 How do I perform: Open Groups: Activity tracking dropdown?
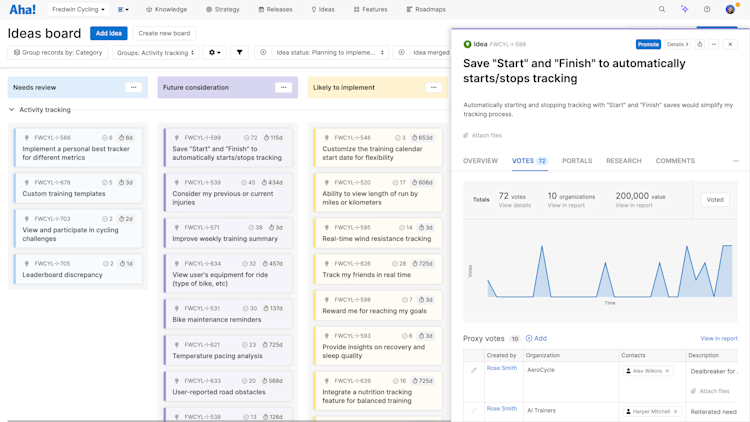(155, 53)
